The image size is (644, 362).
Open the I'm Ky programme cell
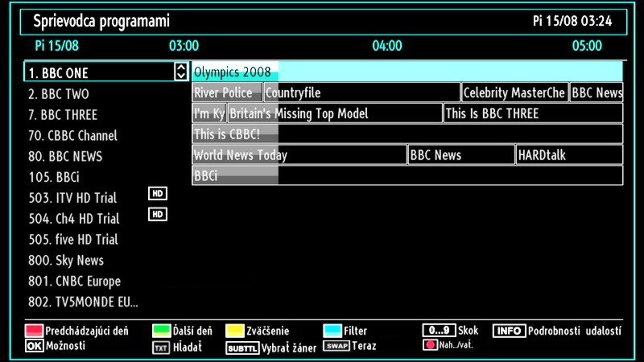click(x=209, y=113)
